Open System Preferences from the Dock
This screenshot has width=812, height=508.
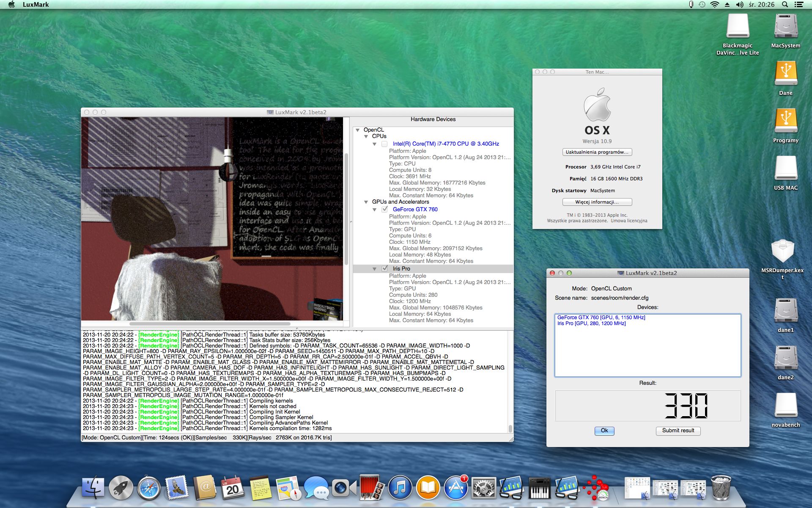(x=484, y=488)
